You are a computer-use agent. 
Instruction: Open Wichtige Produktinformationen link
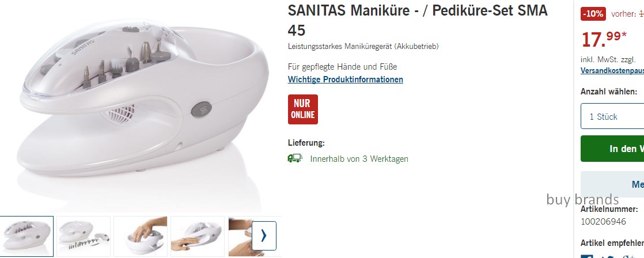pyautogui.click(x=346, y=79)
